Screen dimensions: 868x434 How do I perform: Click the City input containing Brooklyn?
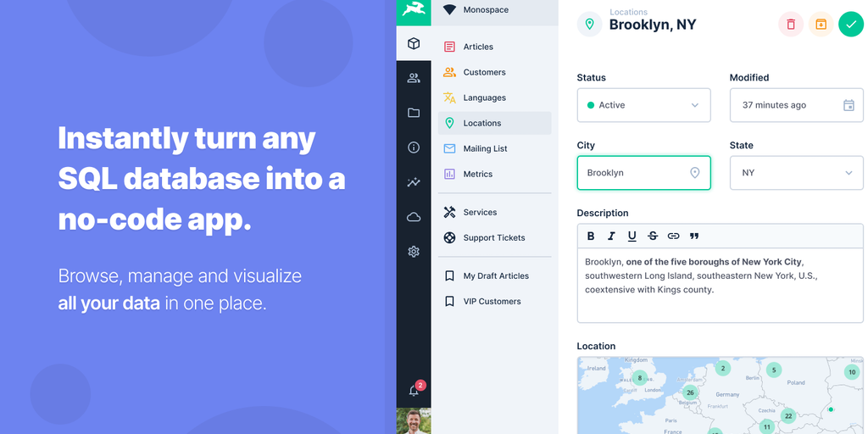tap(644, 173)
